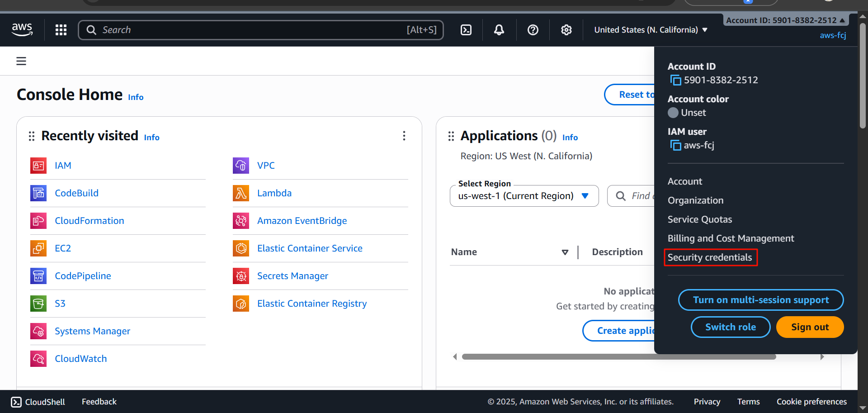The width and height of the screenshot is (868, 413).
Task: Click the AWS logo
Action: (x=22, y=30)
